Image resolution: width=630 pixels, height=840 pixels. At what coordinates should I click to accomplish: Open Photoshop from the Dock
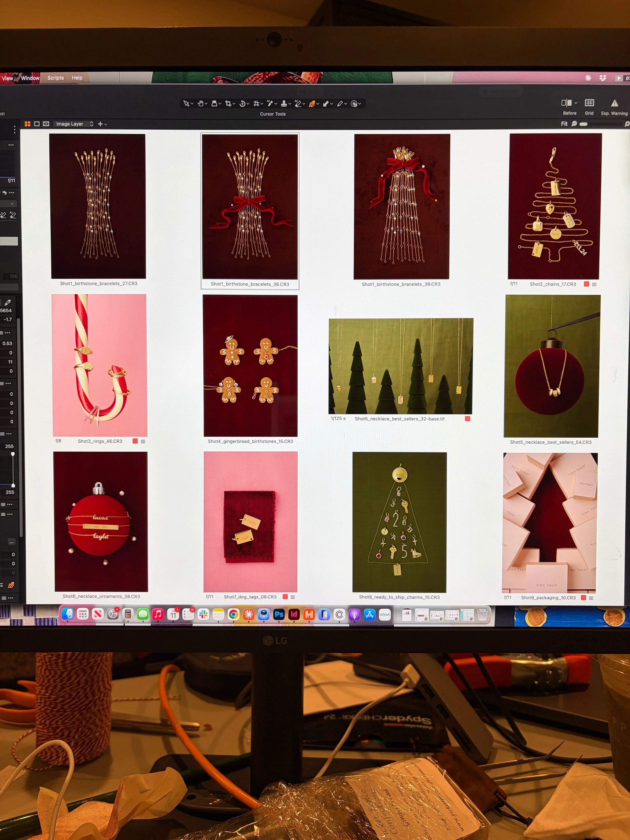[279, 614]
